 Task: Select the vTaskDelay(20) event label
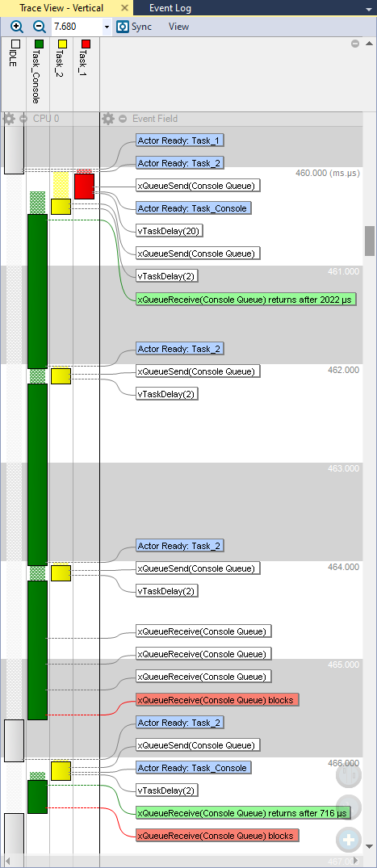tap(169, 231)
